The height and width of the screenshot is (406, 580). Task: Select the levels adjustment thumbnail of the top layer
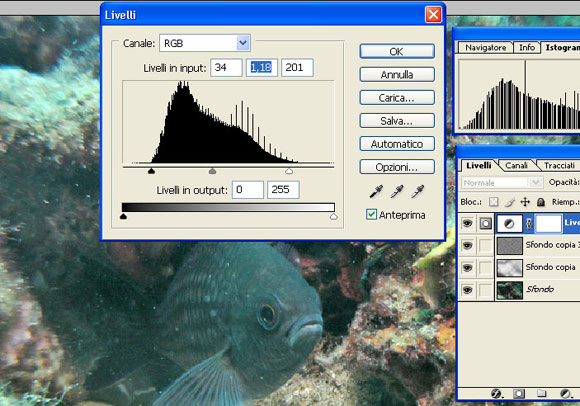(x=509, y=223)
